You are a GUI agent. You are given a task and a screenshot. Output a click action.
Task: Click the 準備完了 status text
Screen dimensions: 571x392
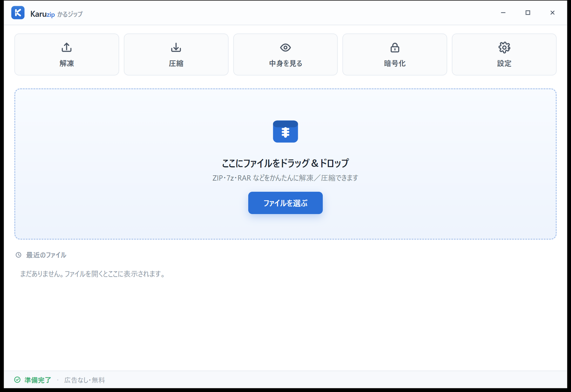pyautogui.click(x=38, y=380)
